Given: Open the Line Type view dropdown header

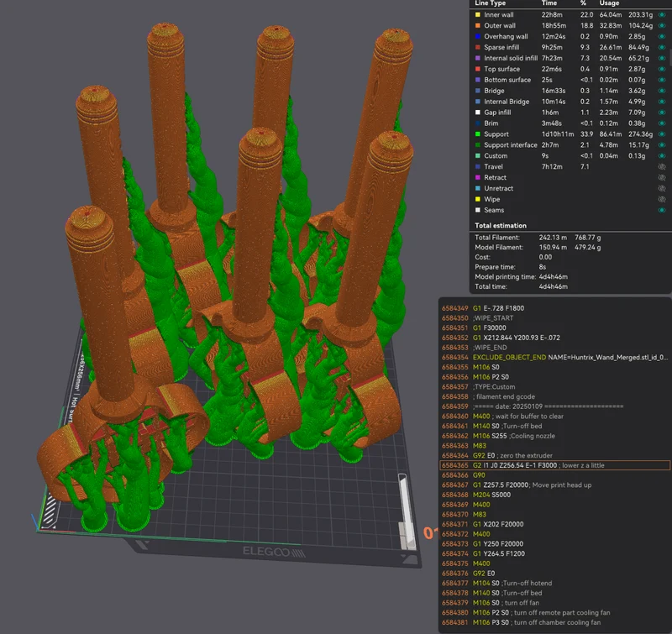Looking at the screenshot, I should tap(490, 3).
